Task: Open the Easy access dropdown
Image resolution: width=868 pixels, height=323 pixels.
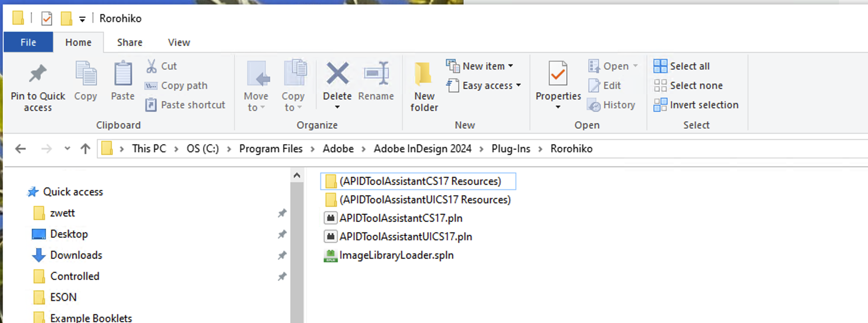Action: [484, 85]
